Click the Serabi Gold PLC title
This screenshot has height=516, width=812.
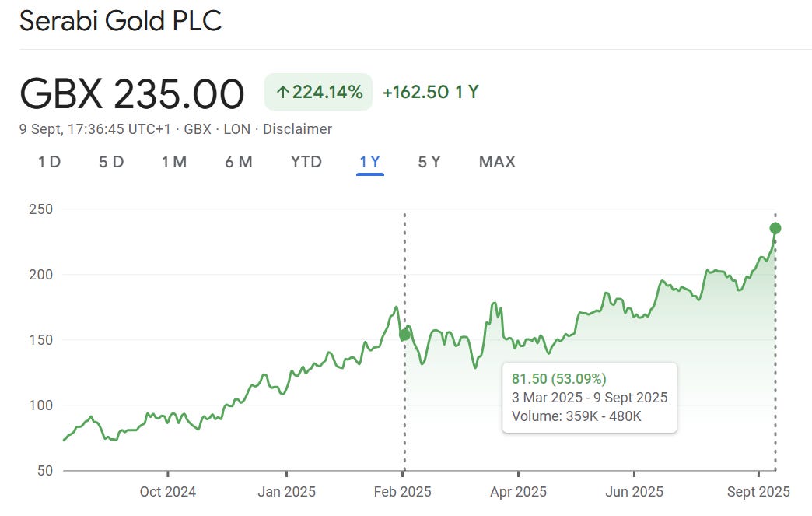[121, 21]
